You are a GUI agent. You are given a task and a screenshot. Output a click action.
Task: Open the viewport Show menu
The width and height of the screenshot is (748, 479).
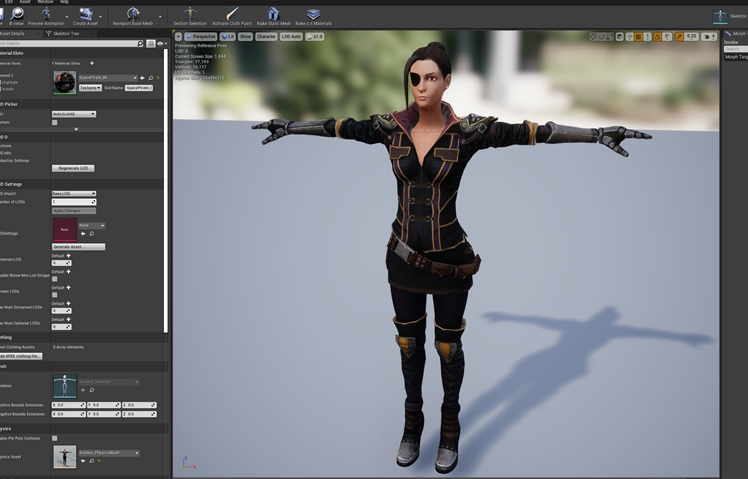tap(245, 37)
